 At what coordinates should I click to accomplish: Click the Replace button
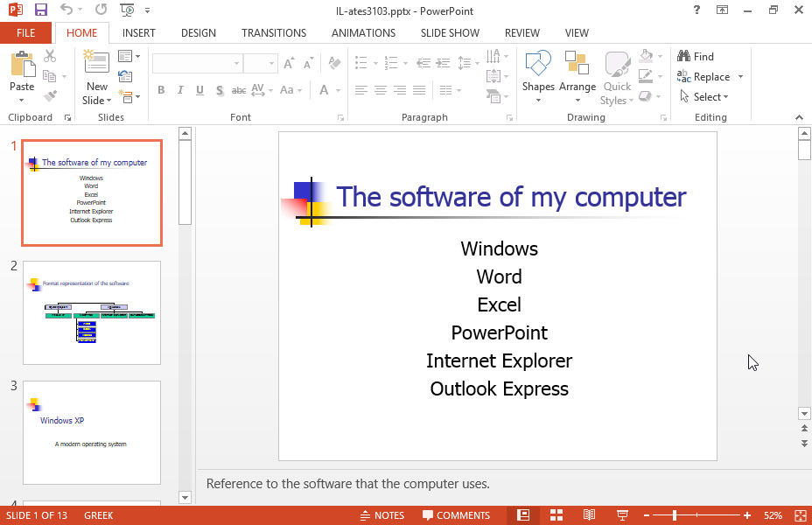(x=703, y=77)
